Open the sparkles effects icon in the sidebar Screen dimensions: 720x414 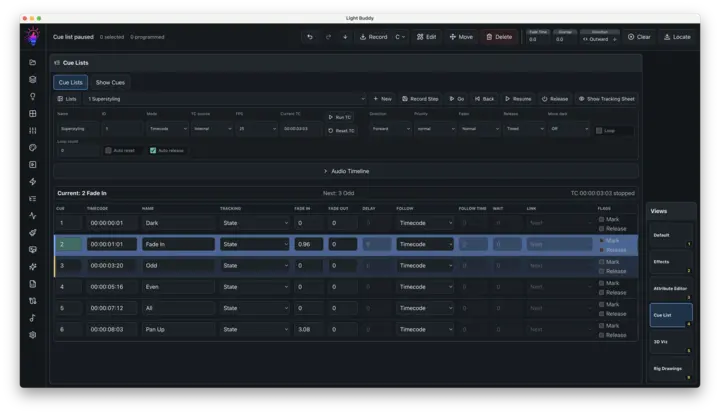click(33, 267)
